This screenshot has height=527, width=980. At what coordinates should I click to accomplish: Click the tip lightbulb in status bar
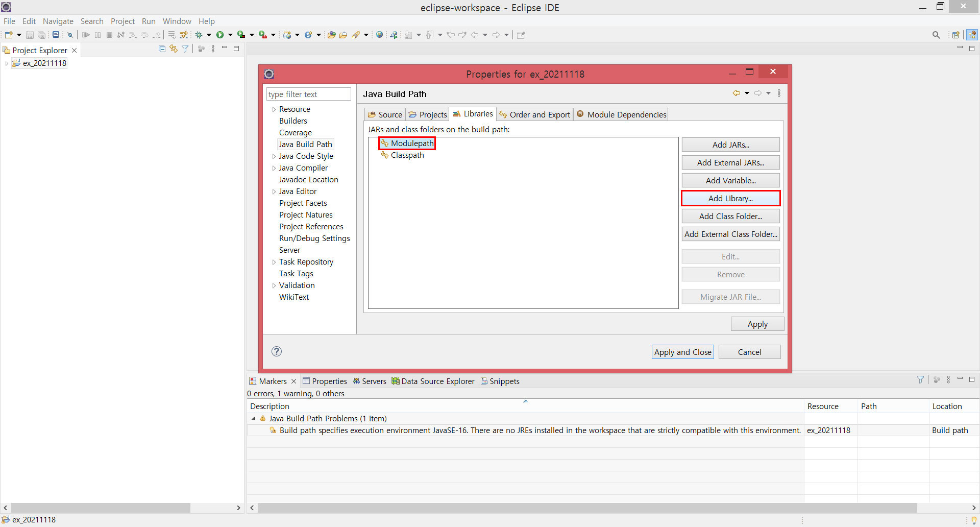click(974, 520)
